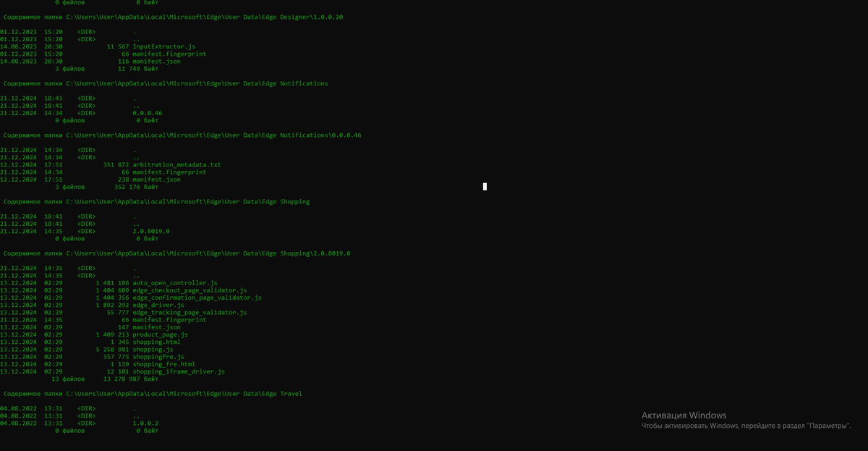Select edge_checkout_page_validator.js in the listing

[x=190, y=290]
